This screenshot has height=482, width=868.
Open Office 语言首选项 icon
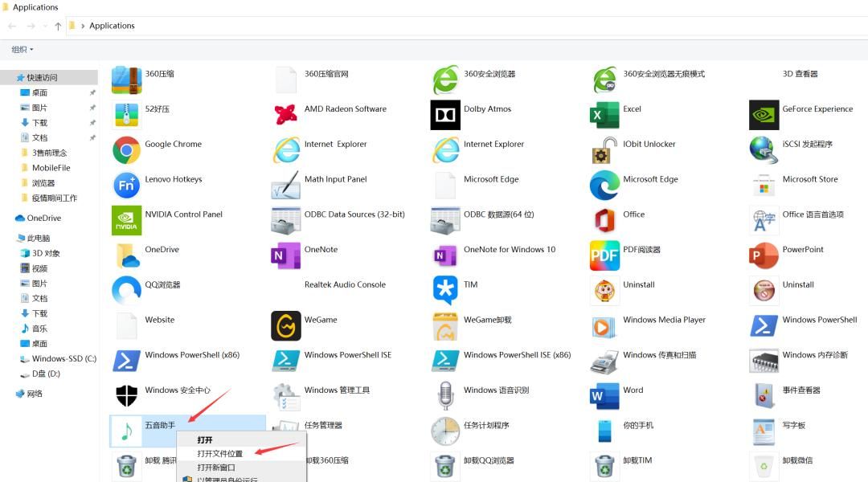click(764, 220)
